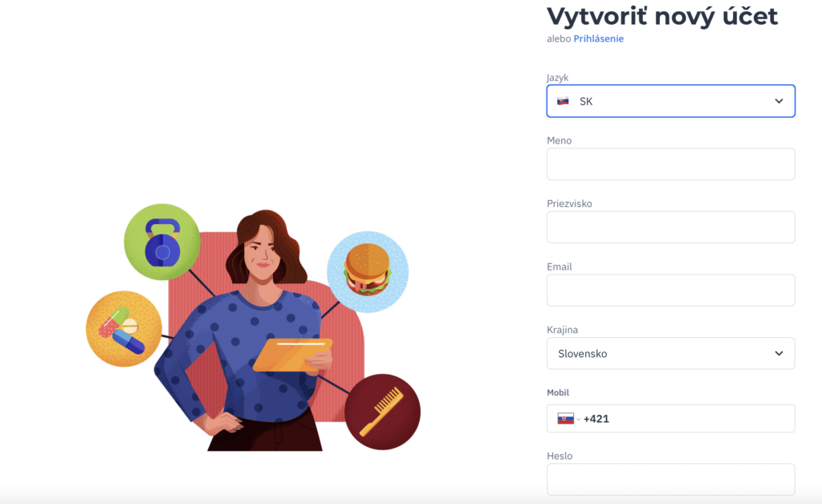Focus the Meno input field
Screen dimensions: 822x504
click(x=670, y=164)
